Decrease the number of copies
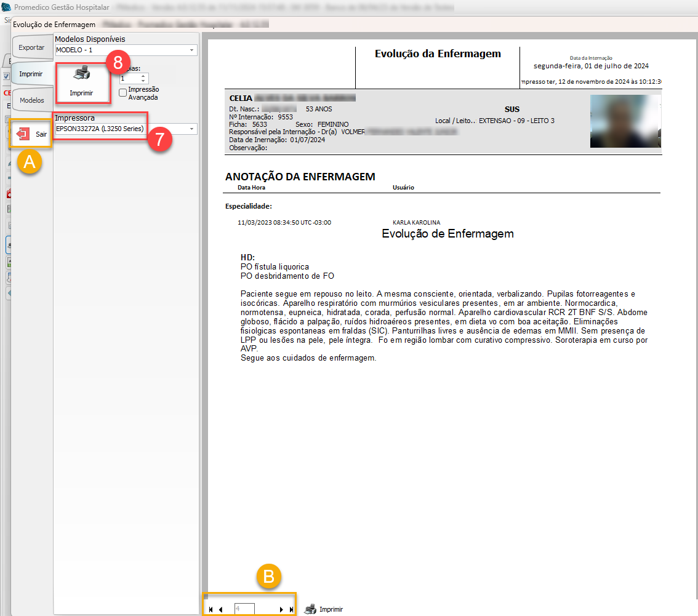698x616 pixels. (143, 81)
